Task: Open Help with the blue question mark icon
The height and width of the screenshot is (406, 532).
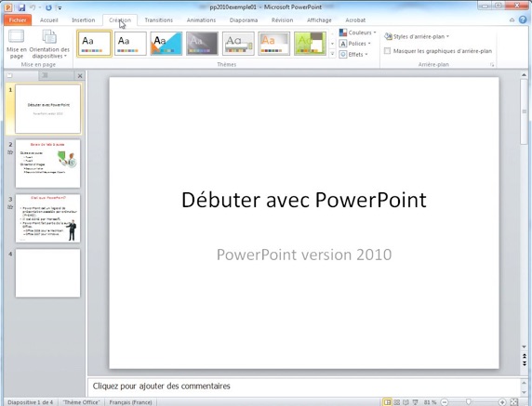Action: pos(523,20)
